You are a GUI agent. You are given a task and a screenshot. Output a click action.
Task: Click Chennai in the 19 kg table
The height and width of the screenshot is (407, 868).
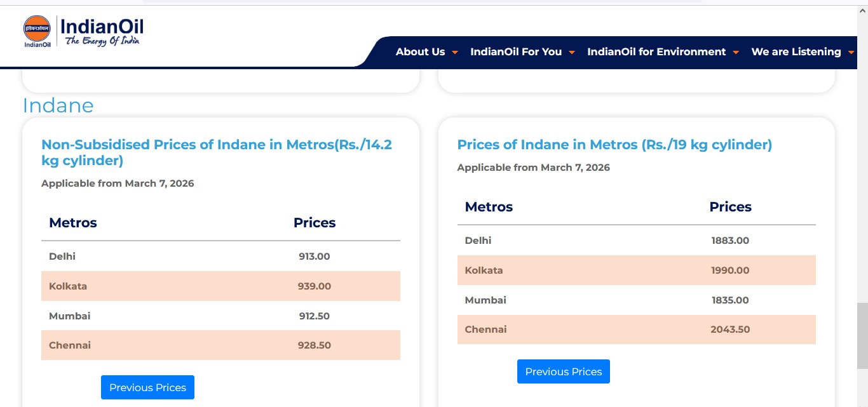pyautogui.click(x=485, y=330)
